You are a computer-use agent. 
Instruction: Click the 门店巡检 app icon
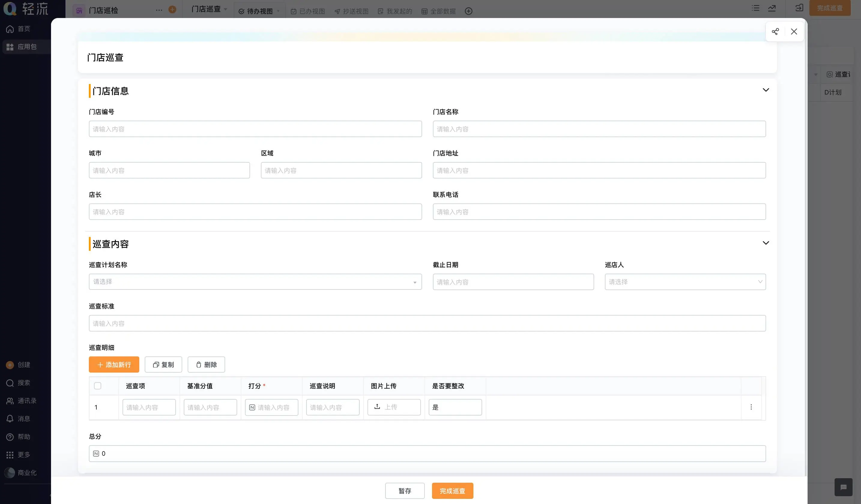[79, 10]
